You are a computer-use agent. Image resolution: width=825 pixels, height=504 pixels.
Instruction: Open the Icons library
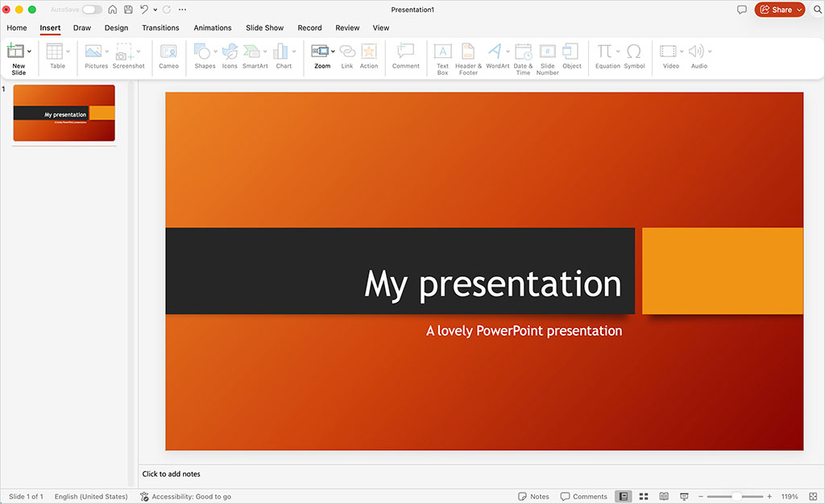[x=230, y=56]
